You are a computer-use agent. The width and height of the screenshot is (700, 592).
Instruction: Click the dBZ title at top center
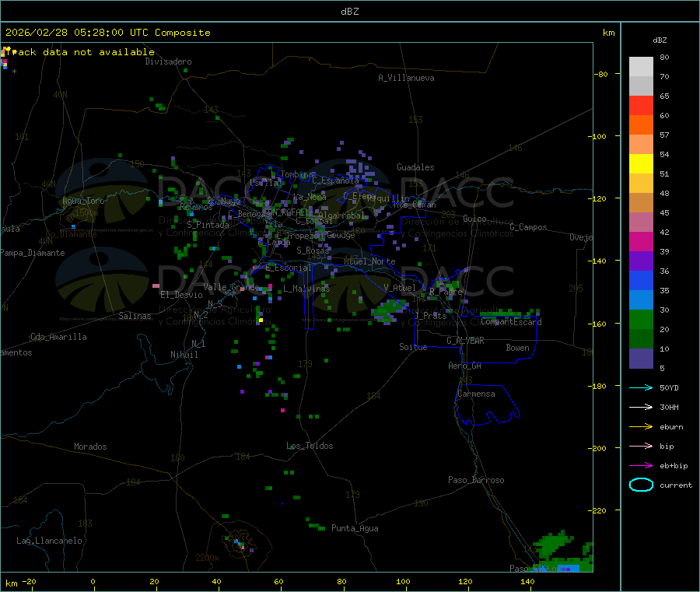tap(349, 12)
